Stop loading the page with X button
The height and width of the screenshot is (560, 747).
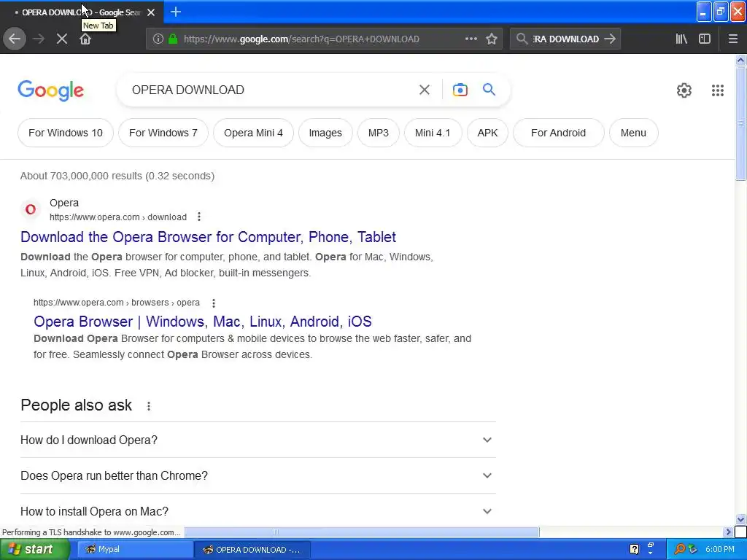point(61,39)
